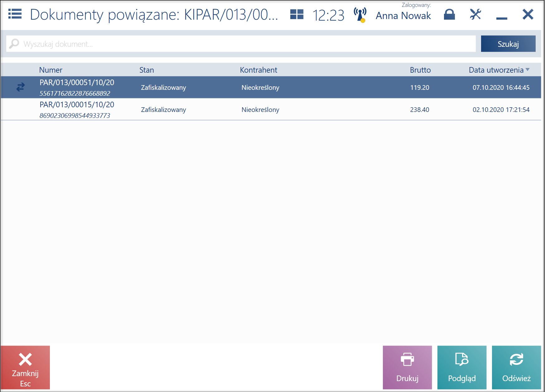This screenshot has width=545, height=392.
Task: Sort by Kontrahent column header
Action: click(258, 70)
